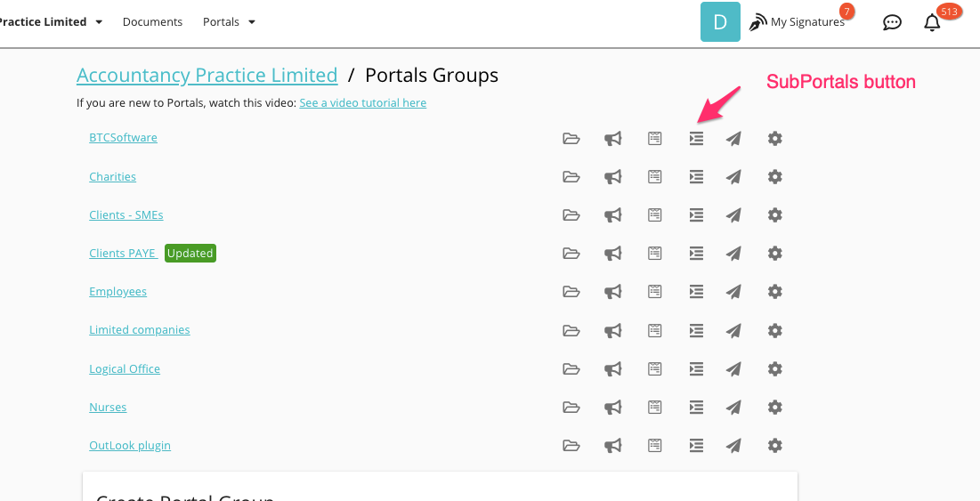The image size is (980, 501).
Task: Open the Documents menu item
Action: tap(152, 22)
